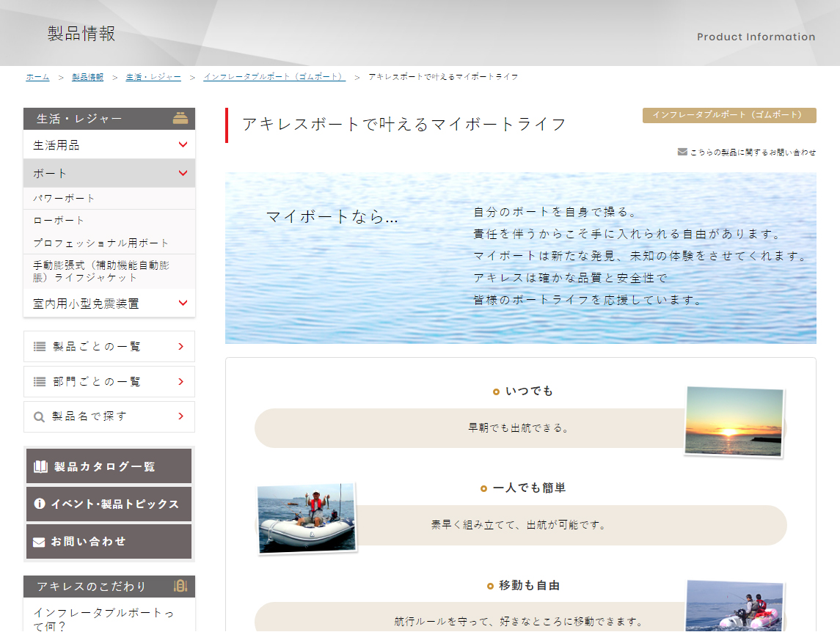
Task: Click the 一人でも簡単 heading
Action: [x=529, y=488]
